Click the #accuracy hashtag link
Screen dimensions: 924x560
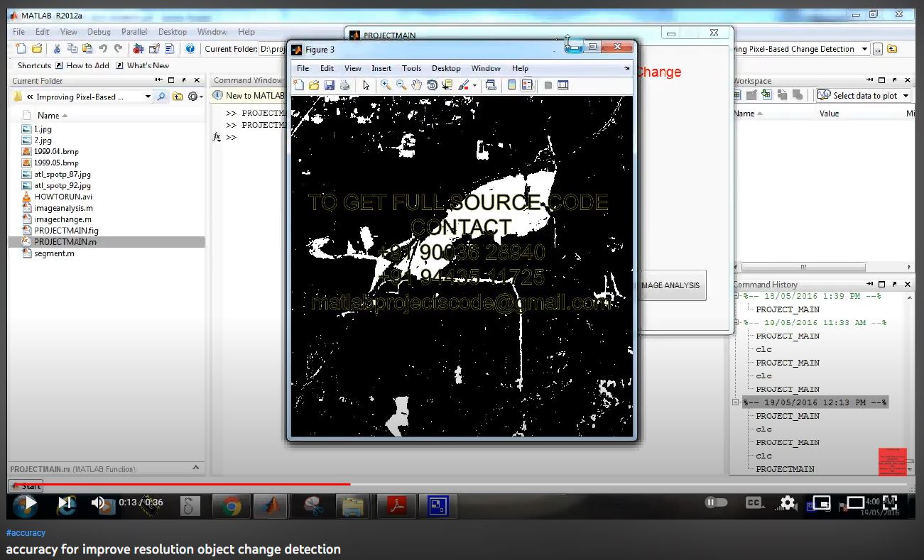click(x=26, y=533)
